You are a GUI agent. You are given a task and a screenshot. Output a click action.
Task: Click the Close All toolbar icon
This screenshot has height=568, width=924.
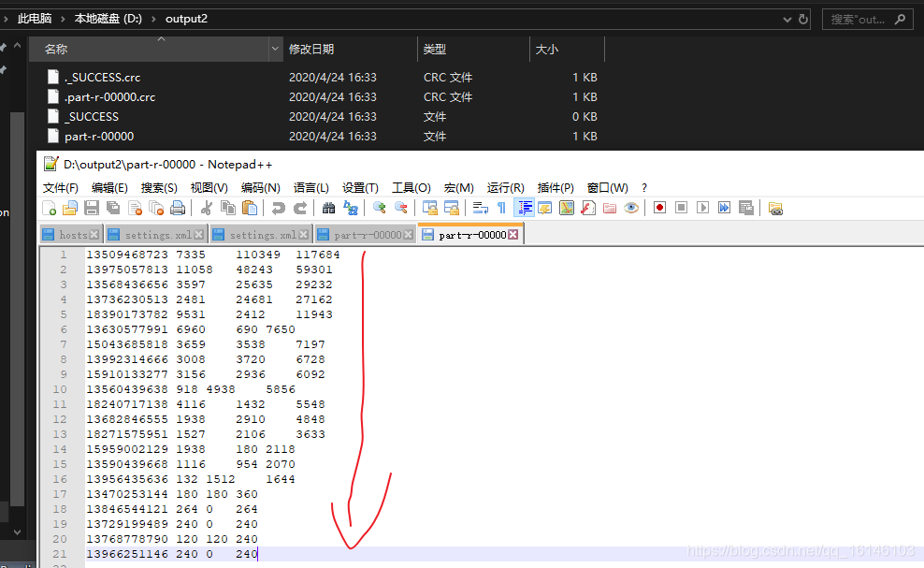156,208
